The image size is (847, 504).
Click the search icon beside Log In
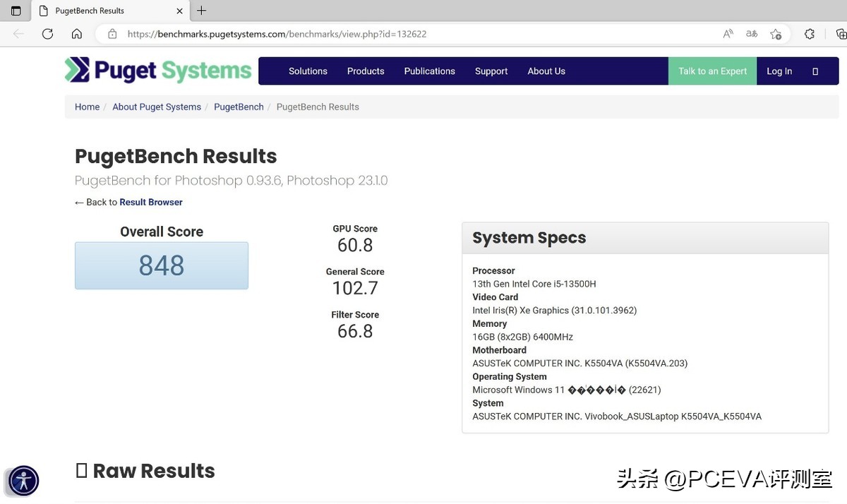(815, 71)
